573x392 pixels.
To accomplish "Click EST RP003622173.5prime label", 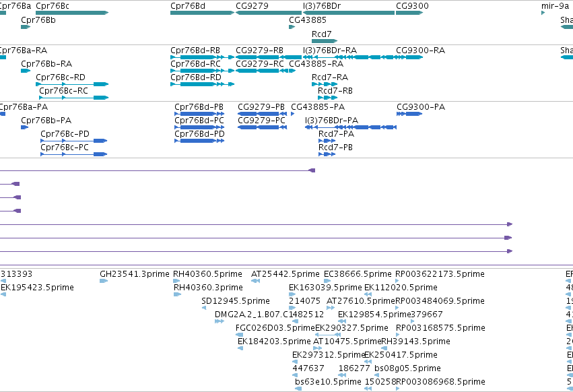I will (440, 274).
